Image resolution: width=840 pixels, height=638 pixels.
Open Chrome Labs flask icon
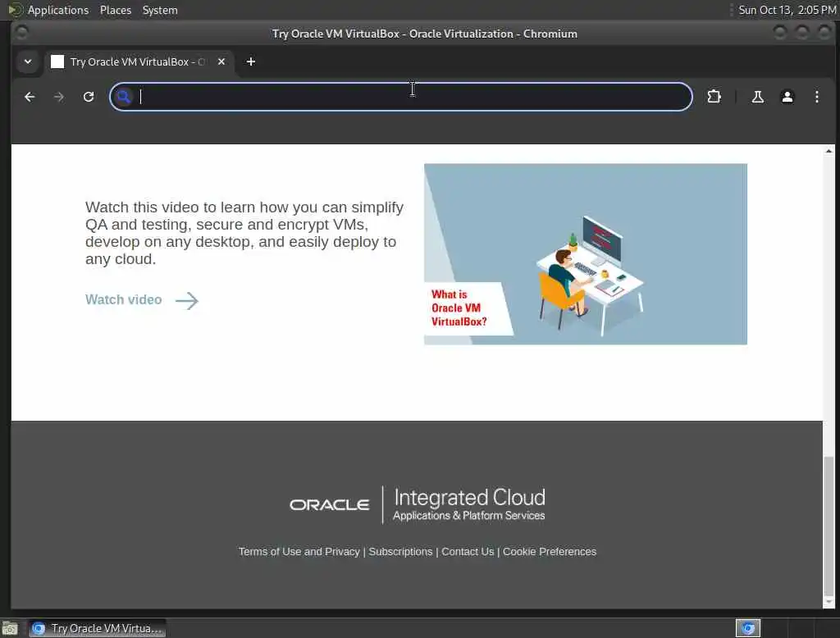[757, 97]
